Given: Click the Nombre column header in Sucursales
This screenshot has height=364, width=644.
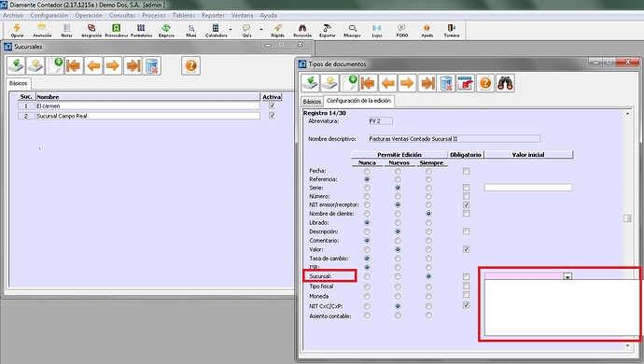Looking at the screenshot, I should 147,96.
